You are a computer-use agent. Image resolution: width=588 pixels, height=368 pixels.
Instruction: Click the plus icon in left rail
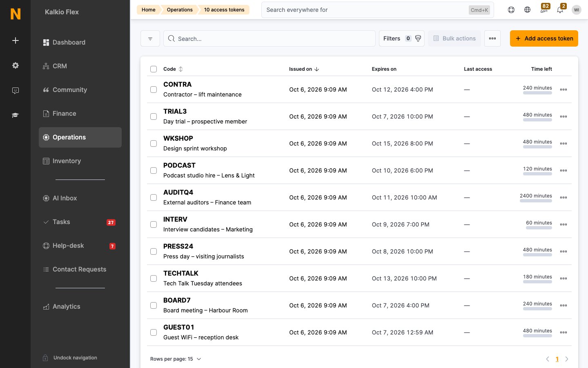[16, 40]
